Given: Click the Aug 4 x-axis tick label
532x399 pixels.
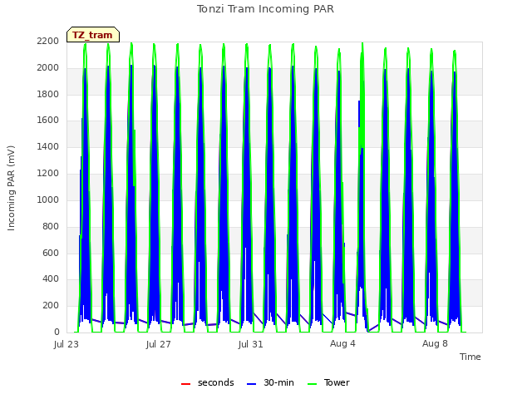Looking at the screenshot, I should [x=342, y=343].
